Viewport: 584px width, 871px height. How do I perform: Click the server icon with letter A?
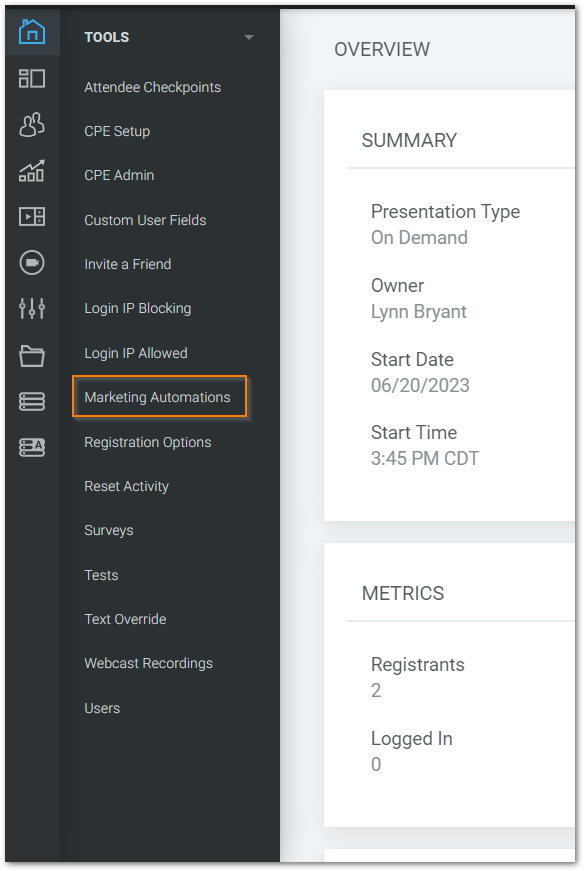pos(32,447)
